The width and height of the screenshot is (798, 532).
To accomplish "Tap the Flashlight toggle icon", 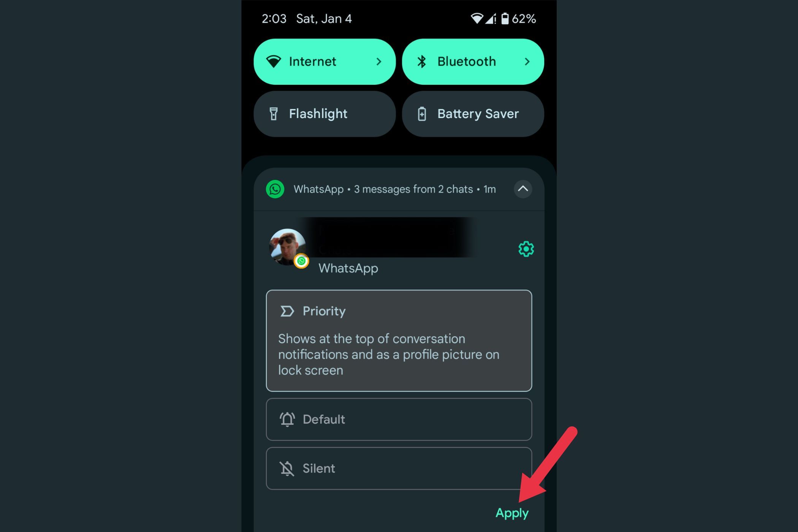I will coord(279,113).
